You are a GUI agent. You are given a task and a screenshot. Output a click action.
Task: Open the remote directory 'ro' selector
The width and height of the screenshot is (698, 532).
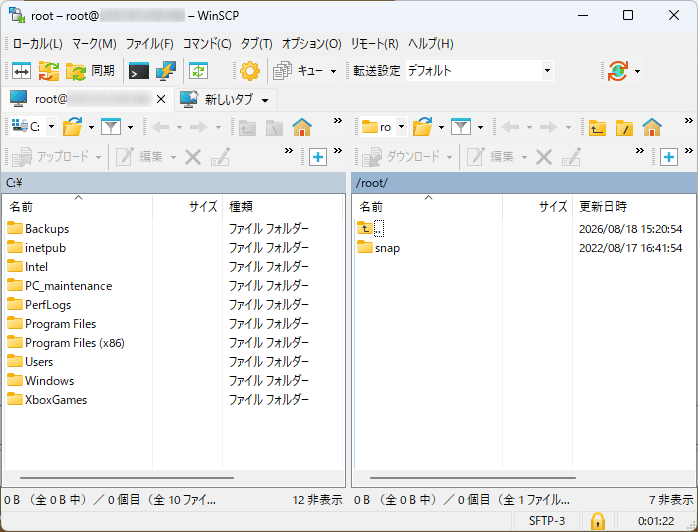(x=383, y=127)
